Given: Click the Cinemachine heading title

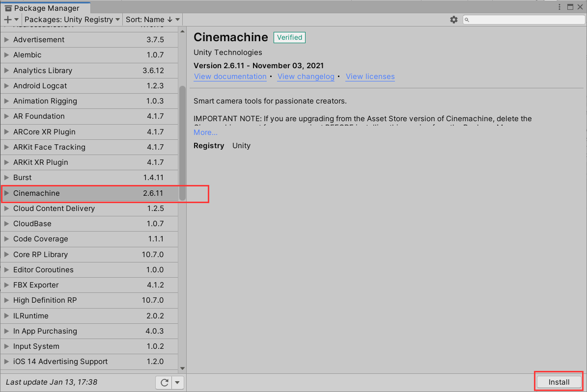Looking at the screenshot, I should (x=230, y=37).
